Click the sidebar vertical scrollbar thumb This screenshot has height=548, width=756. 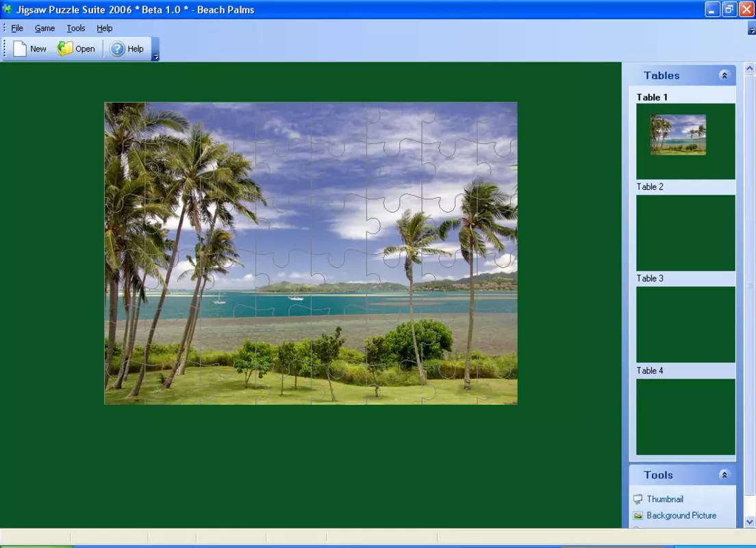749,284
